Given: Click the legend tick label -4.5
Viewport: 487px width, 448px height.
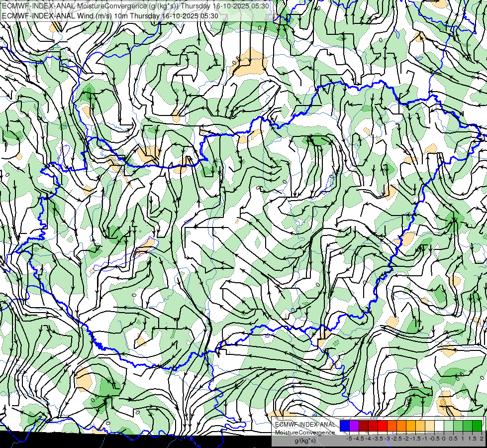Looking at the screenshot, I should [359, 439].
